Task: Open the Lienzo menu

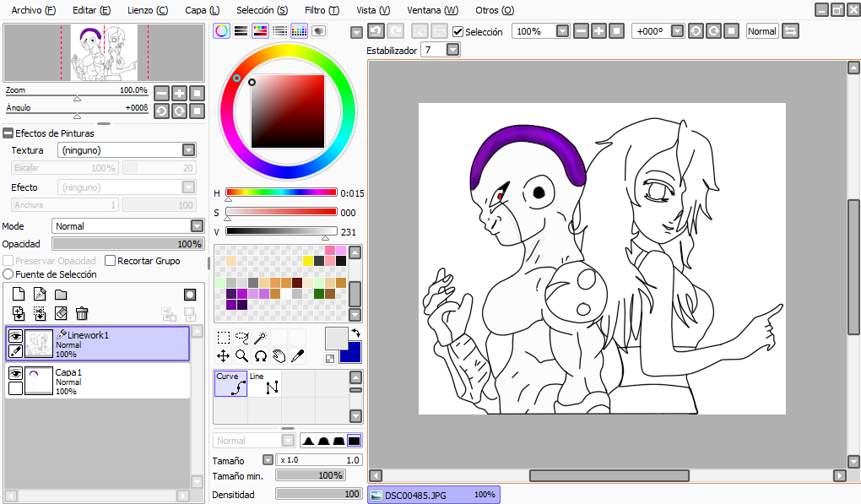Action: click(148, 10)
